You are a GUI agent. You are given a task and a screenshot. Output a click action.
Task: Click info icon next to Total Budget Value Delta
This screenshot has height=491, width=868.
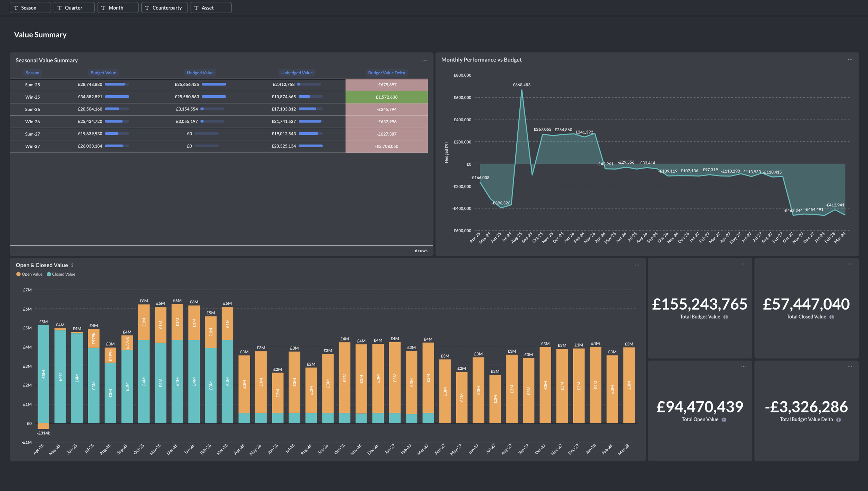click(x=838, y=420)
